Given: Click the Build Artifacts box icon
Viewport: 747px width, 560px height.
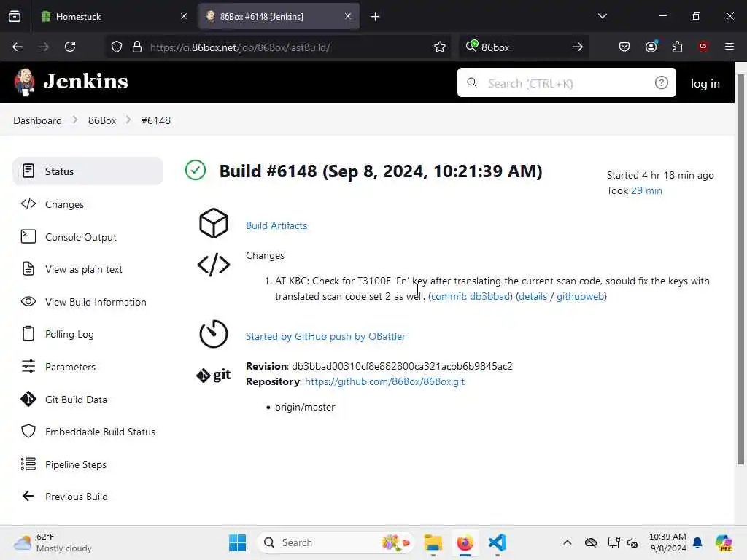Looking at the screenshot, I should point(214,223).
